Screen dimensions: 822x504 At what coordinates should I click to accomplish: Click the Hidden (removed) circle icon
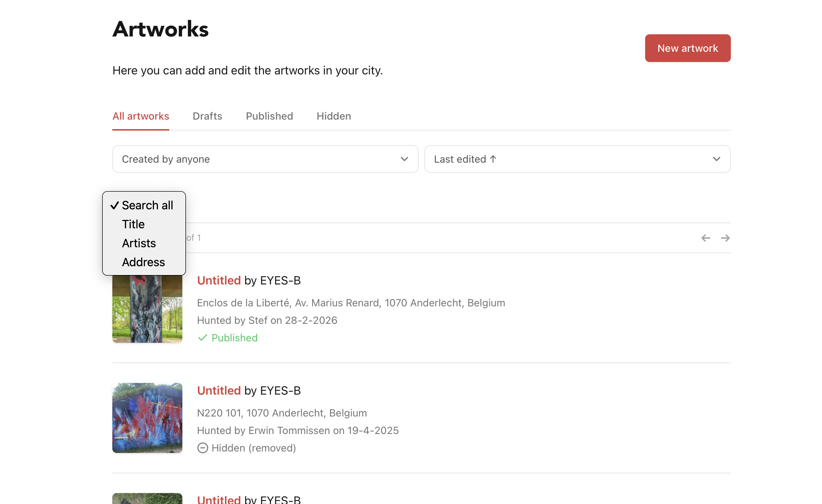pyautogui.click(x=202, y=448)
